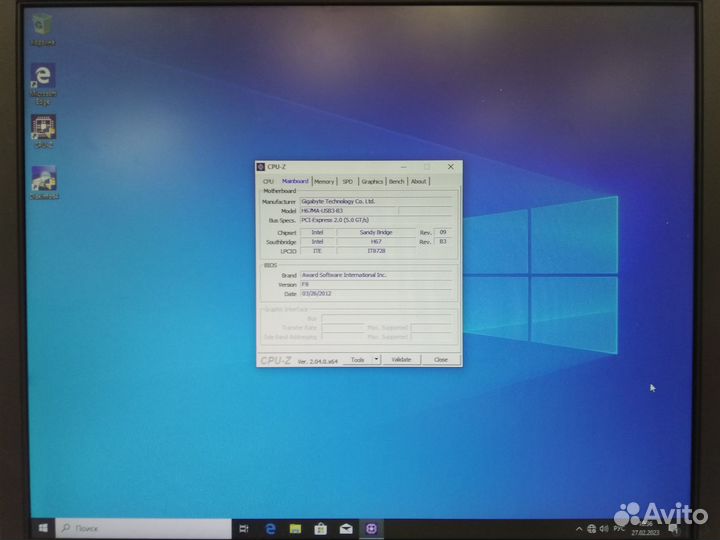720x540 pixels.
Task: Click the Bus Specs PCI-Express 2.0 field
Action: pyautogui.click(x=376, y=220)
